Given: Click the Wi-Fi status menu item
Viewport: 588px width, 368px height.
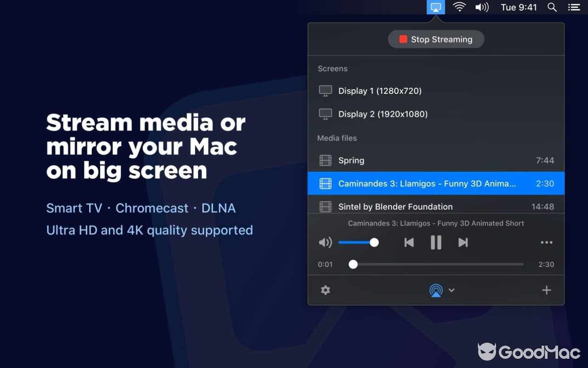Looking at the screenshot, I should [x=459, y=7].
